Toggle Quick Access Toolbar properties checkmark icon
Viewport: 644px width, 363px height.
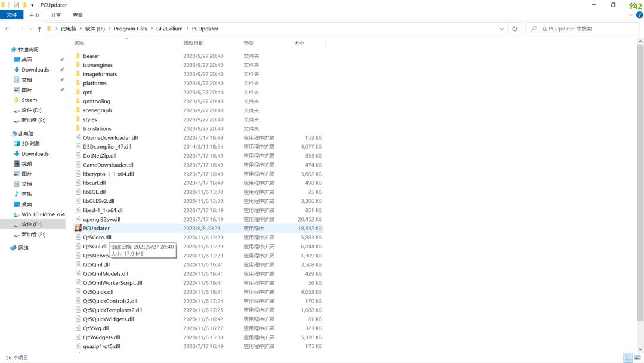point(17,5)
